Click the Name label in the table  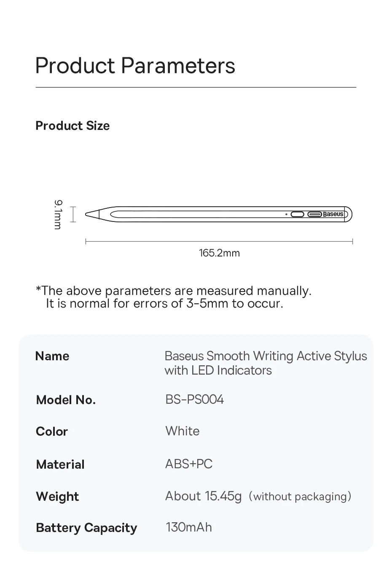(x=52, y=356)
